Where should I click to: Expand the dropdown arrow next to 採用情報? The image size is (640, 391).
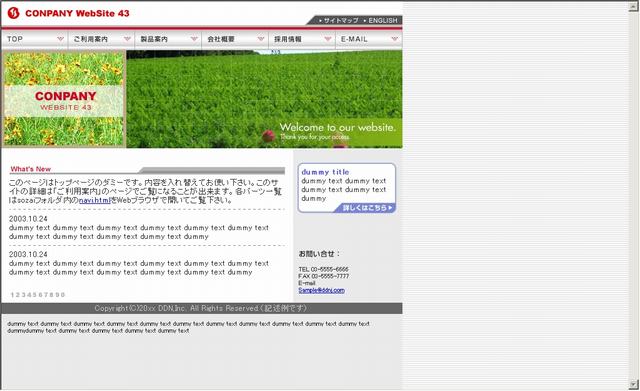coord(328,39)
